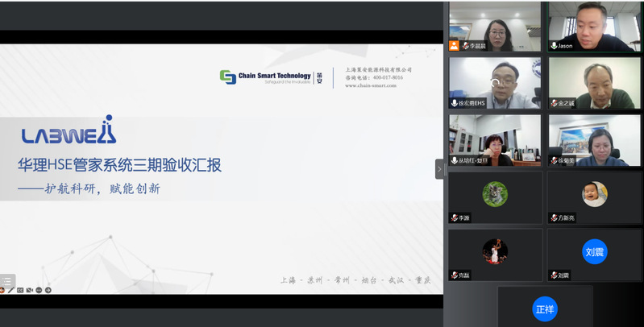Click muted mic icon beside 李晨晨
This screenshot has height=327, width=644.
pos(466,46)
